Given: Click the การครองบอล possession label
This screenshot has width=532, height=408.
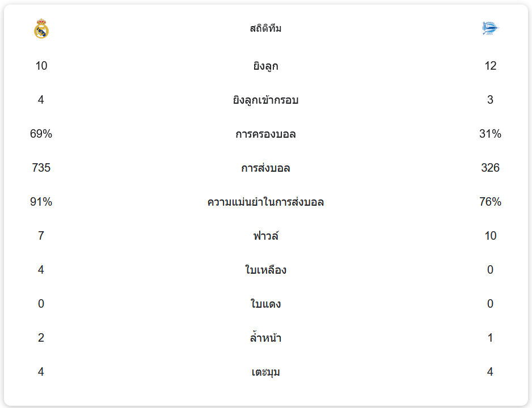Looking at the screenshot, I should [265, 134].
